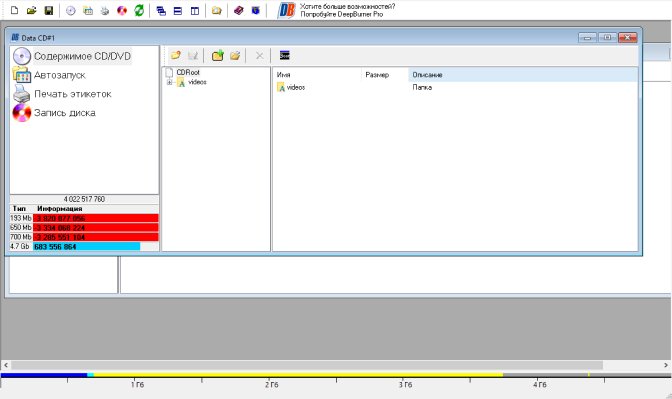Image resolution: width=672 pixels, height=399 pixels.
Task: Create a new project from the toolbar
Action: 14,10
